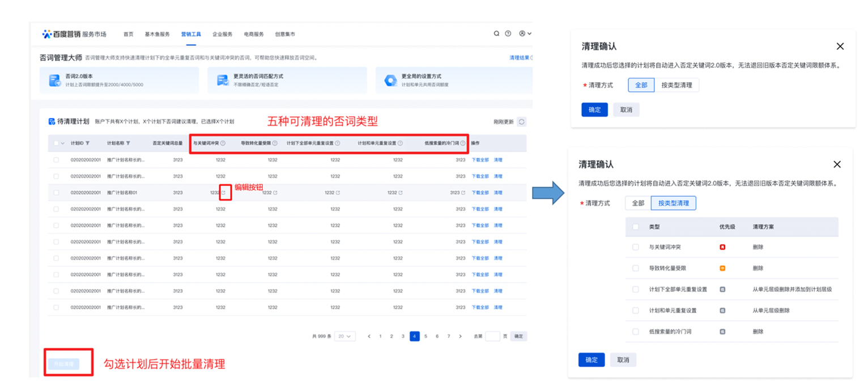The height and width of the screenshot is (392, 868).
Task: Go to next page with right arrow
Action: pos(460,336)
